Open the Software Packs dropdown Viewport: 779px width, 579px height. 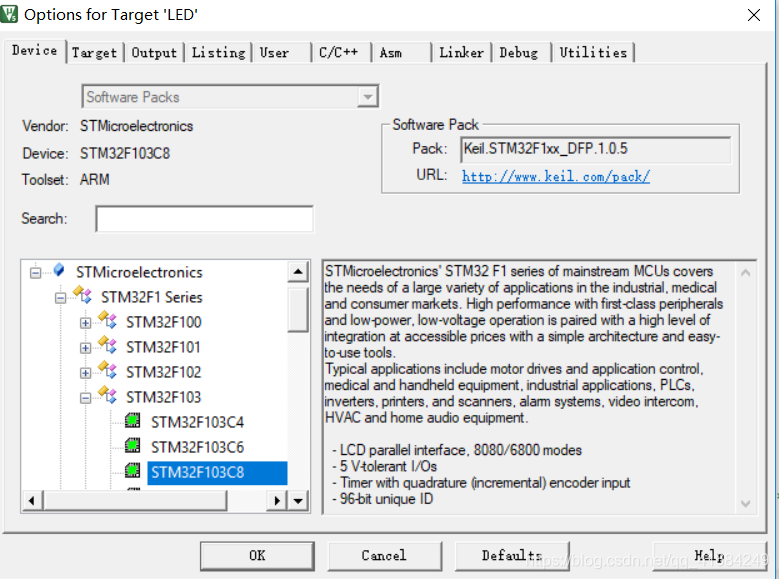(368, 96)
